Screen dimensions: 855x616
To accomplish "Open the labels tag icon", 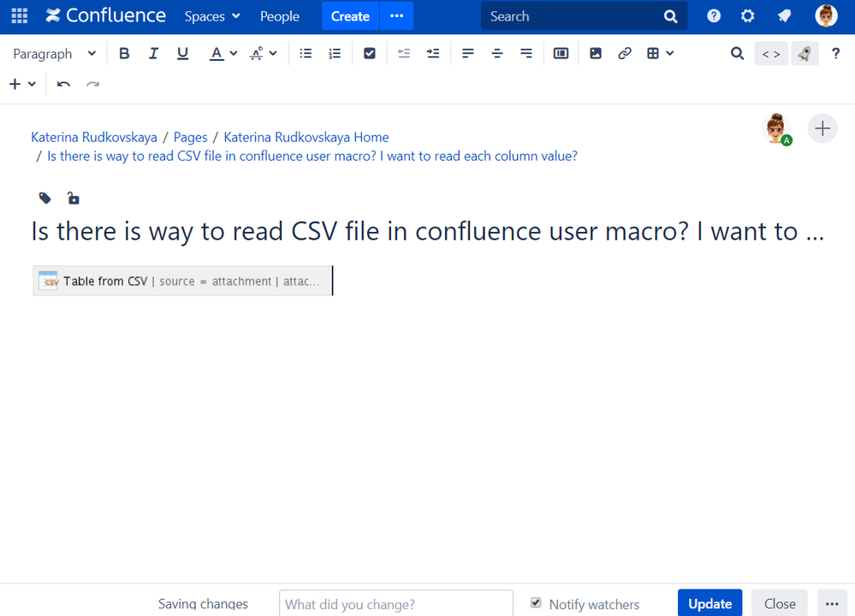I will pyautogui.click(x=45, y=198).
